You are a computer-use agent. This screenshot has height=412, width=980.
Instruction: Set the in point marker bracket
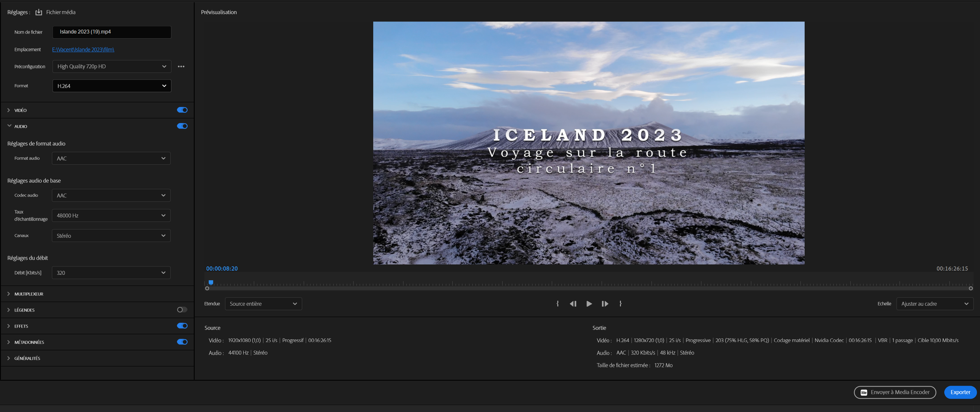557,303
